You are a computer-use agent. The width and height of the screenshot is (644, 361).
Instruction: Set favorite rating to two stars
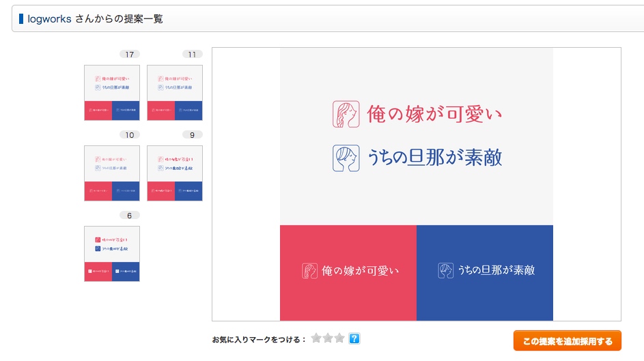tap(328, 338)
